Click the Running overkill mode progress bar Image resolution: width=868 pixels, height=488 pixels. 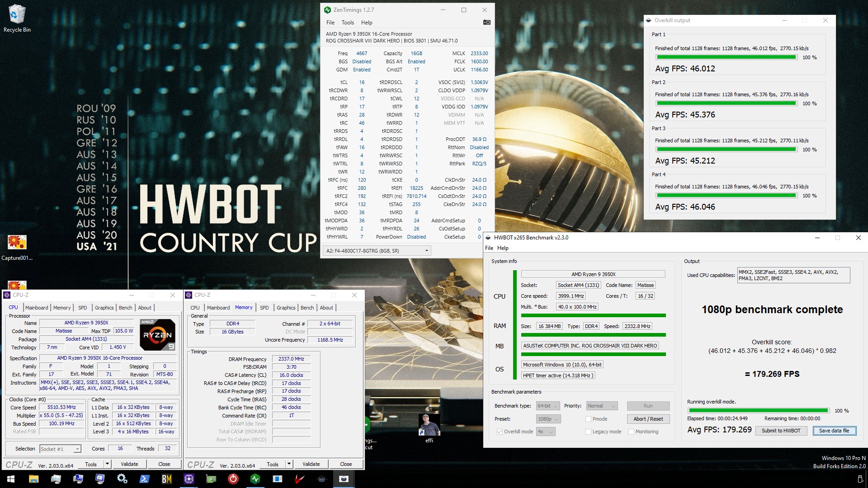point(758,411)
